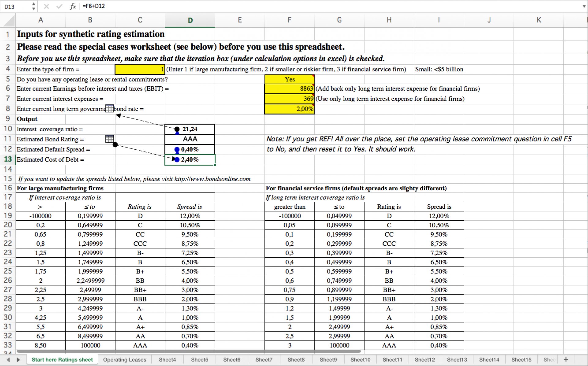This screenshot has width=588, height=366.
Task: Click the -100000 cell in manufacturing table
Action: pyautogui.click(x=40, y=216)
